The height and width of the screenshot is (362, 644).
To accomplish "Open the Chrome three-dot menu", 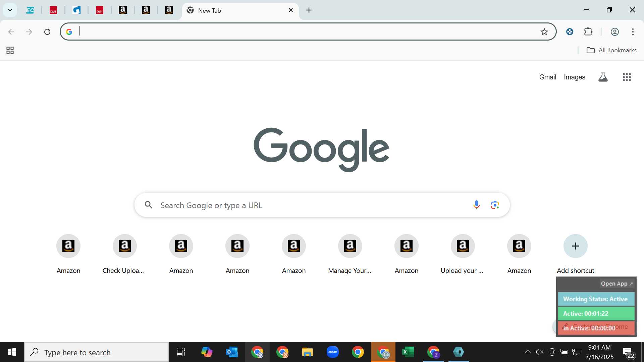I will tap(633, 32).
